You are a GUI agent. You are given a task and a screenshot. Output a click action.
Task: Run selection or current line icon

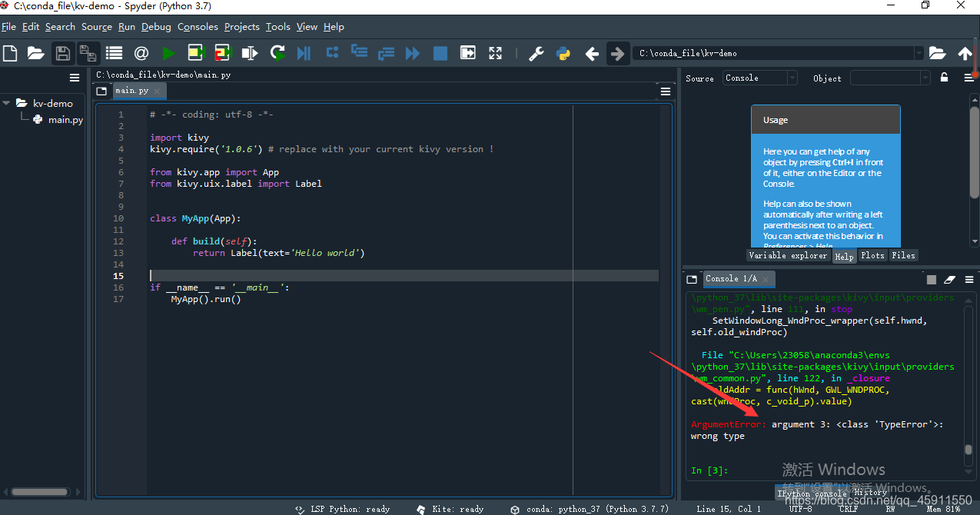coord(250,53)
